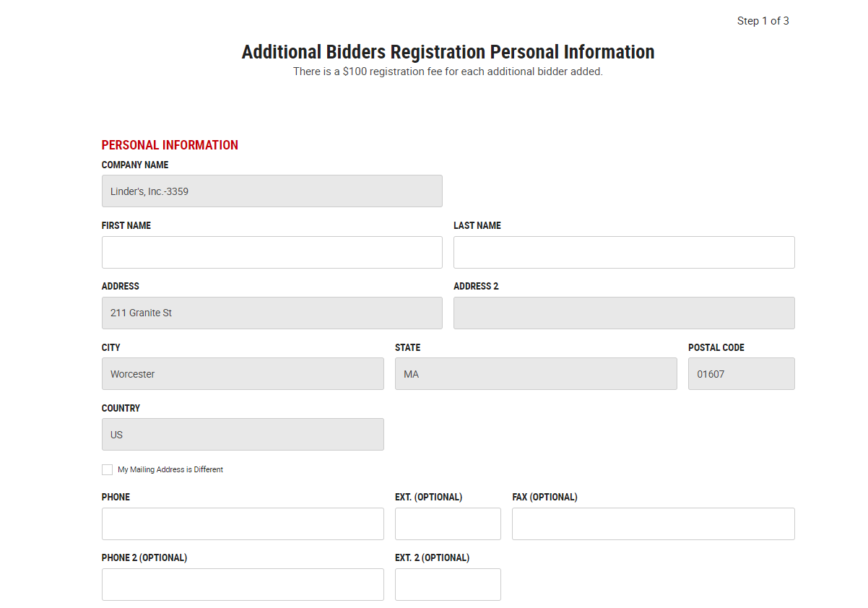868x608 pixels.
Task: Click the EXT. (OPTIONAL) input field
Action: pyautogui.click(x=448, y=524)
